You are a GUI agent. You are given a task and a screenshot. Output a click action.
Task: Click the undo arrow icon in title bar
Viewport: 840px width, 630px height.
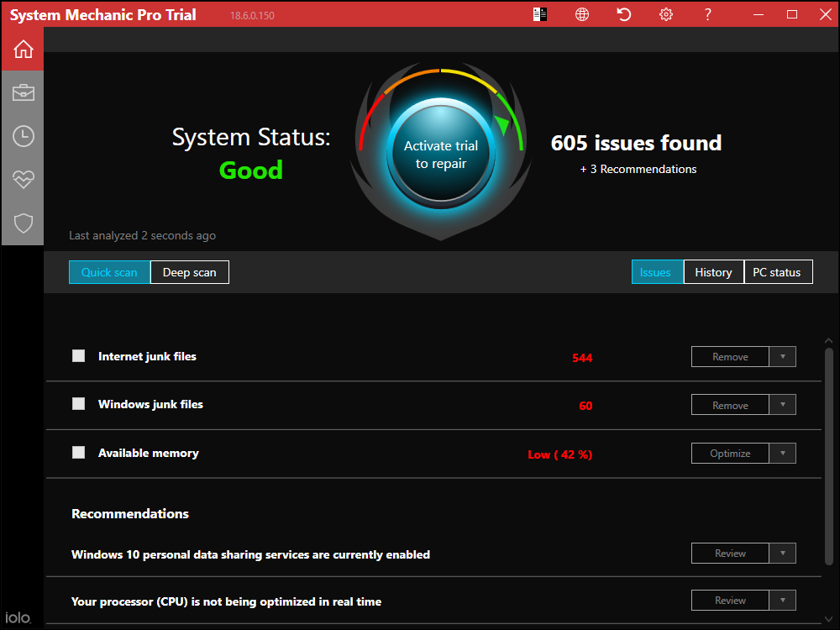[623, 14]
